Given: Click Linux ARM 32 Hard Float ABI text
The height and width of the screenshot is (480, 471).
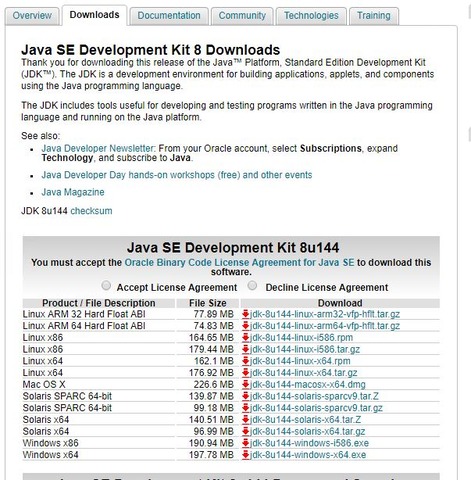Looking at the screenshot, I should [x=84, y=314].
